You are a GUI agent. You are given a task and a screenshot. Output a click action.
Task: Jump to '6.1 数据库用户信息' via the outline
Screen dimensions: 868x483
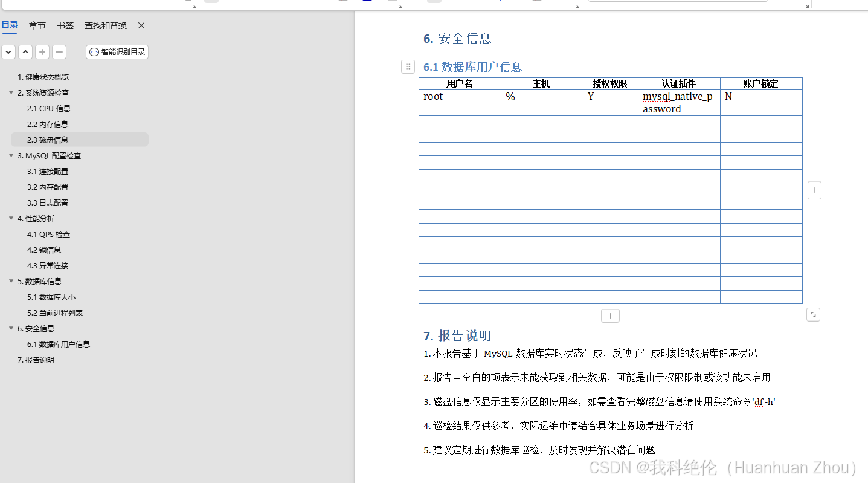coord(60,344)
